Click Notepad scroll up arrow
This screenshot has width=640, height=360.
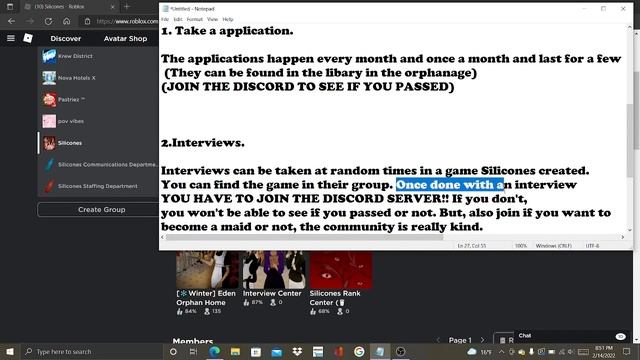(x=630, y=27)
